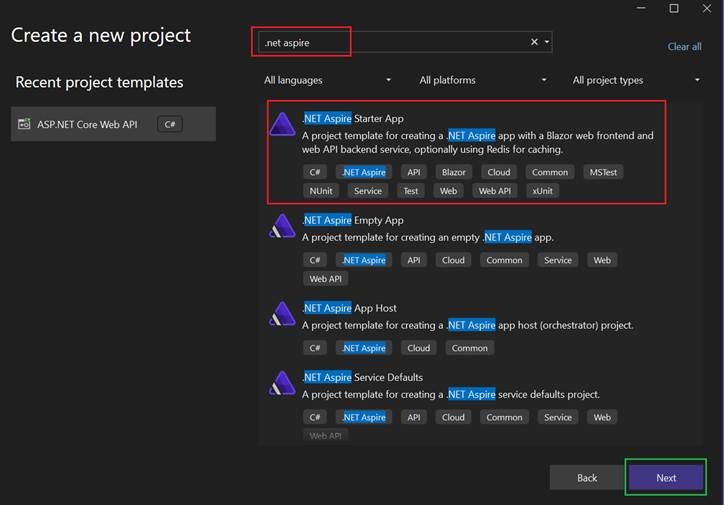Select the .NET Aspire App Host title
724x505 pixels.
(x=350, y=308)
